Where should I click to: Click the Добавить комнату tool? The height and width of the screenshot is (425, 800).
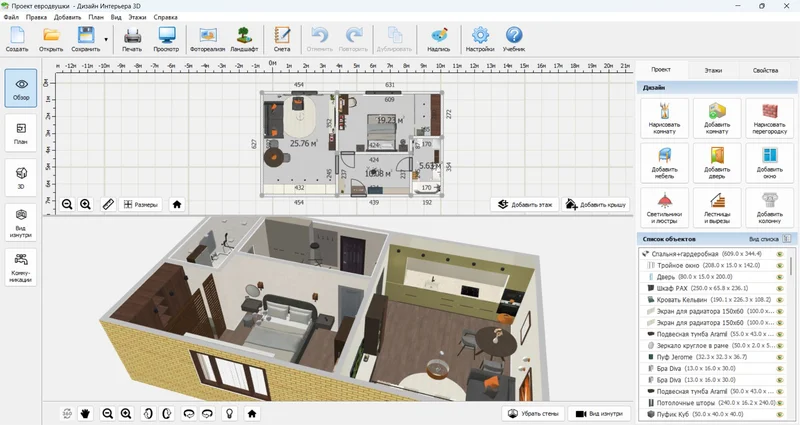point(717,118)
